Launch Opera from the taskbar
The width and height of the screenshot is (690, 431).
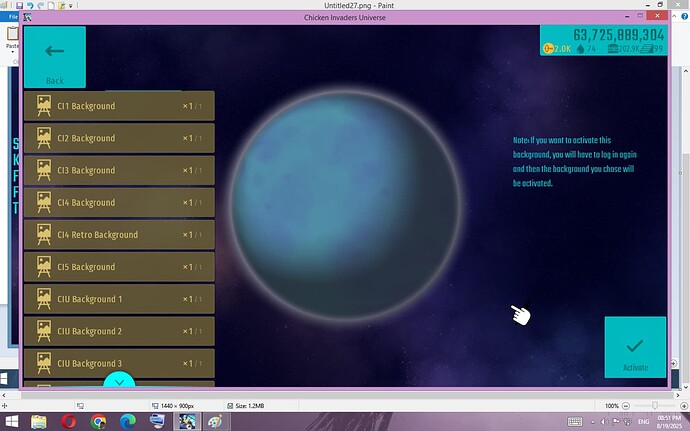[x=68, y=422]
